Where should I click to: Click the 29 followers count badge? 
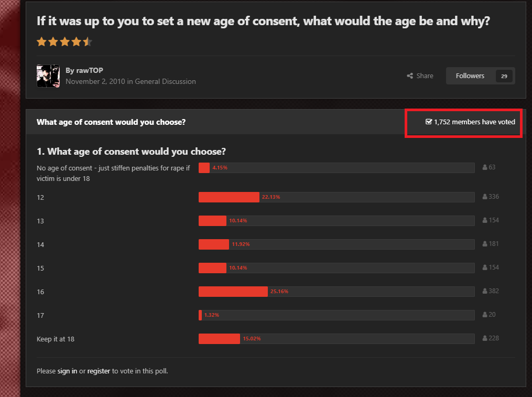click(x=504, y=76)
